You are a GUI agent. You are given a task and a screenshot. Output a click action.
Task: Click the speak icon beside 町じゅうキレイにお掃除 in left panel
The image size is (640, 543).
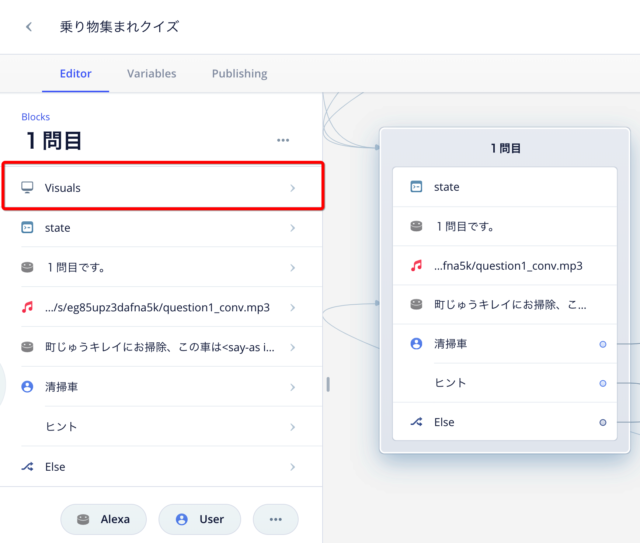click(x=27, y=347)
